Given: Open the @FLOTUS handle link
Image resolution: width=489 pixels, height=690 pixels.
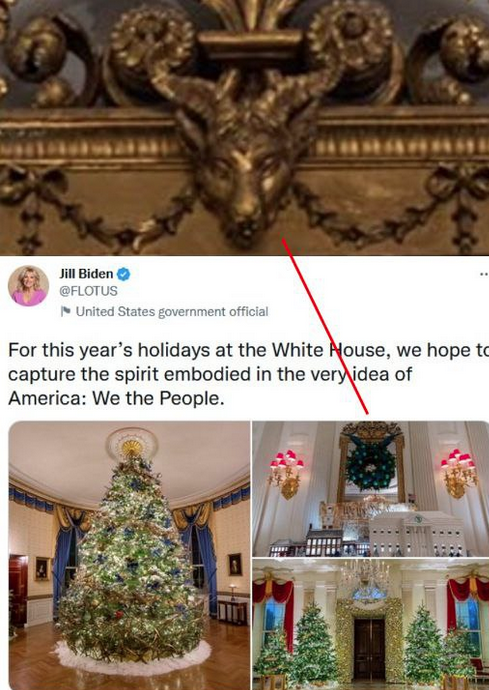Looking at the screenshot, I should [x=88, y=291].
